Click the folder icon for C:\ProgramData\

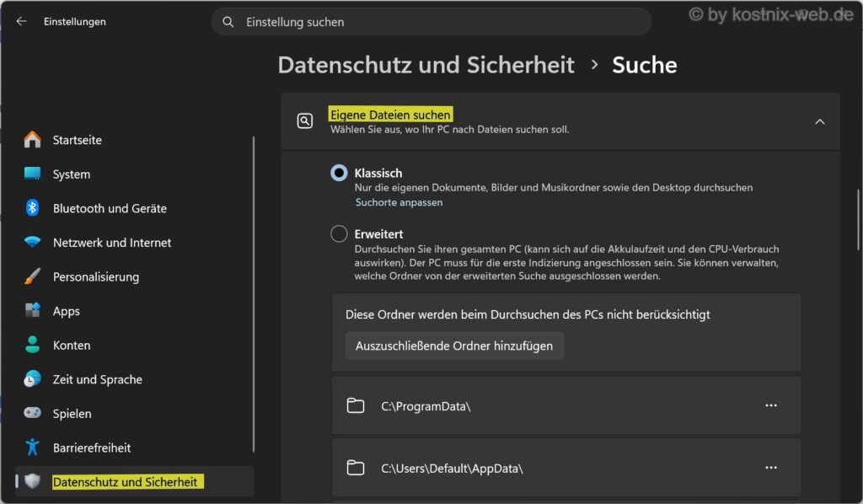[x=356, y=406]
